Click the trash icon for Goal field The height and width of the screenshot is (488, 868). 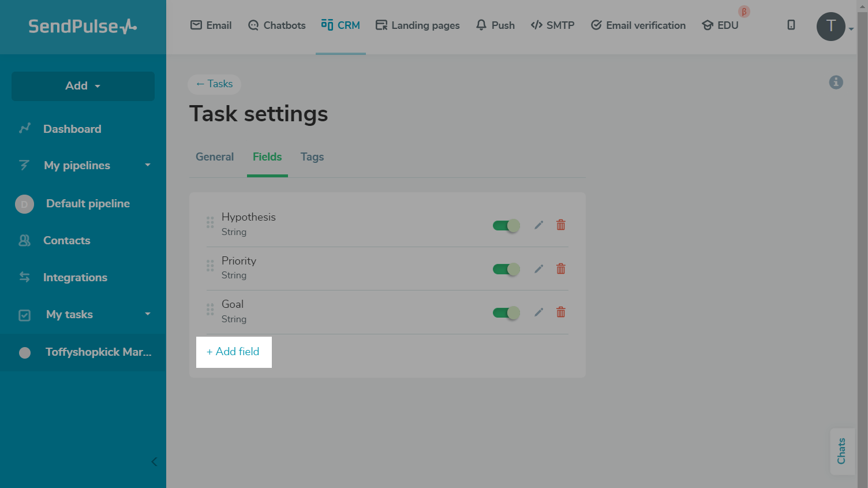coord(560,312)
